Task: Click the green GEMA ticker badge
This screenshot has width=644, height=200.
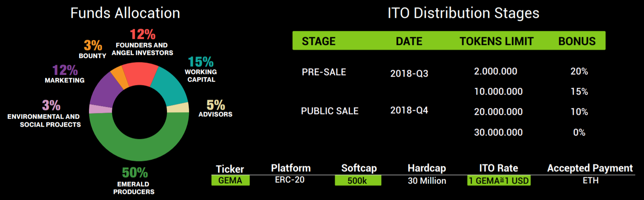Action: [230, 180]
